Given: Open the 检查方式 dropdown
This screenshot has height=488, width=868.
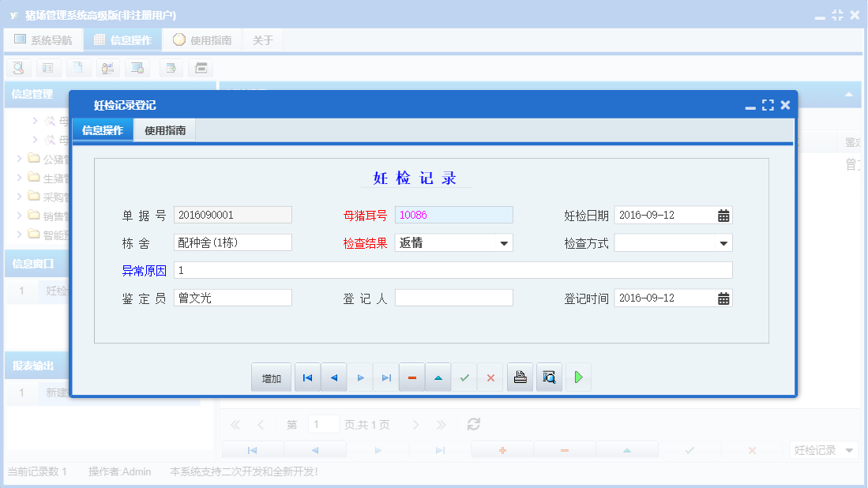Looking at the screenshot, I should (724, 242).
